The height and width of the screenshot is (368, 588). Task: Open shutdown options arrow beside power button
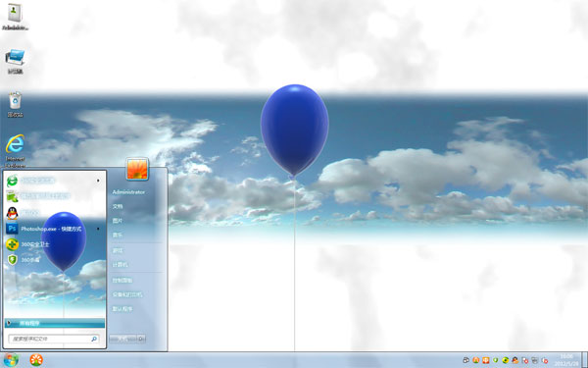(x=141, y=339)
